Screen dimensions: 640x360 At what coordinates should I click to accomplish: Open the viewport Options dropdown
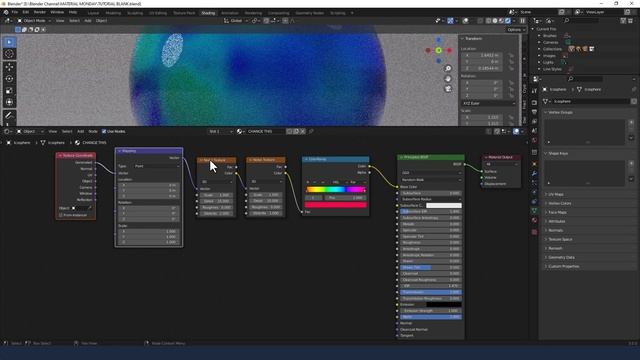coord(516,29)
